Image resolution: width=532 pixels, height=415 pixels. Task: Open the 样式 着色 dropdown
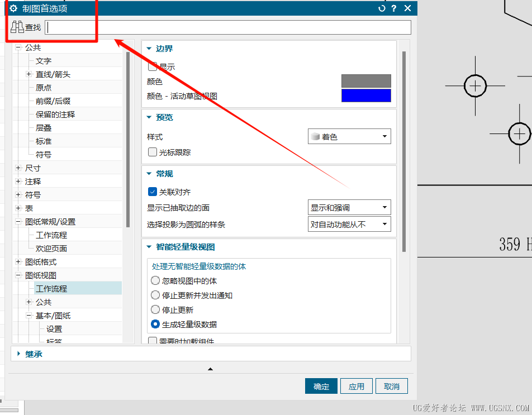pyautogui.click(x=349, y=136)
